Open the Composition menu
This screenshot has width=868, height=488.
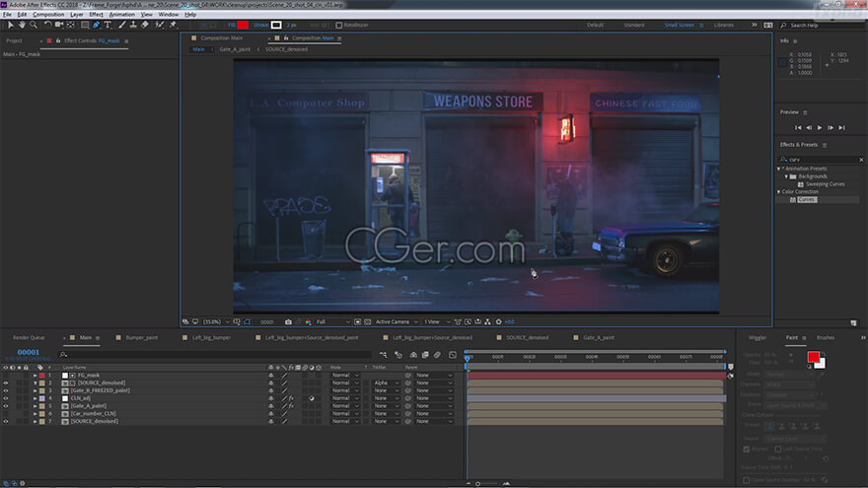48,15
